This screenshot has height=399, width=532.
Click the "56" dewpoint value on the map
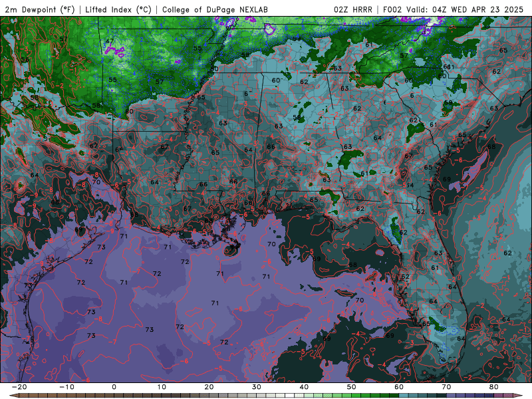[25, 59]
